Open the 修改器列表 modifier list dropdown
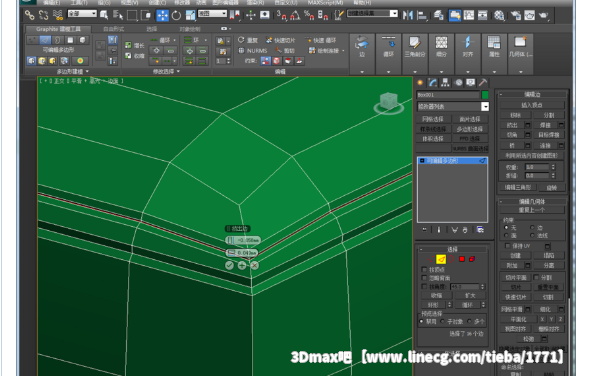The width and height of the screenshot is (603, 376). (453, 106)
